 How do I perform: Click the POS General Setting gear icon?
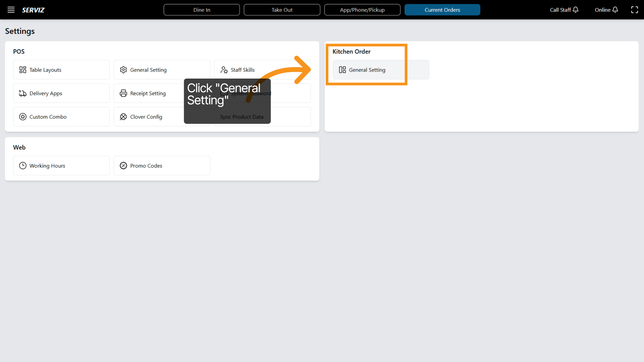coord(123,70)
